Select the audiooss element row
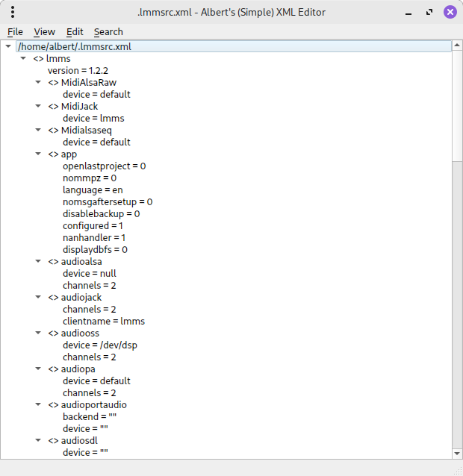The width and height of the screenshot is (463, 476). (73, 333)
